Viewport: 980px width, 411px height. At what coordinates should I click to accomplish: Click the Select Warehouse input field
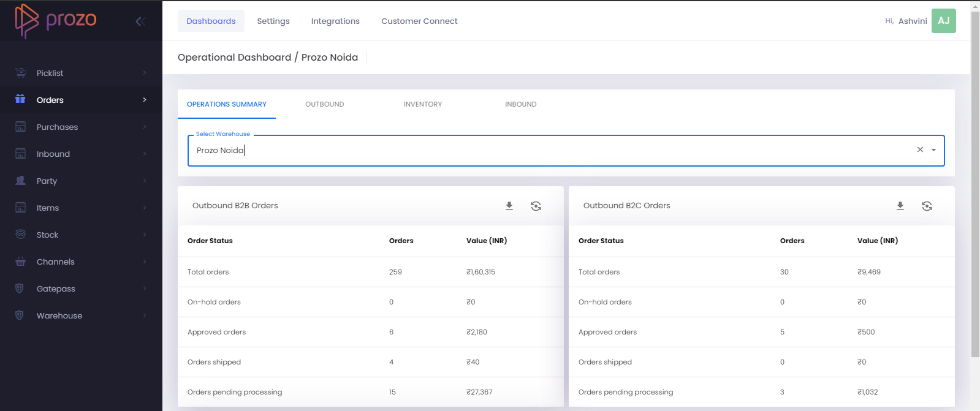(x=552, y=151)
